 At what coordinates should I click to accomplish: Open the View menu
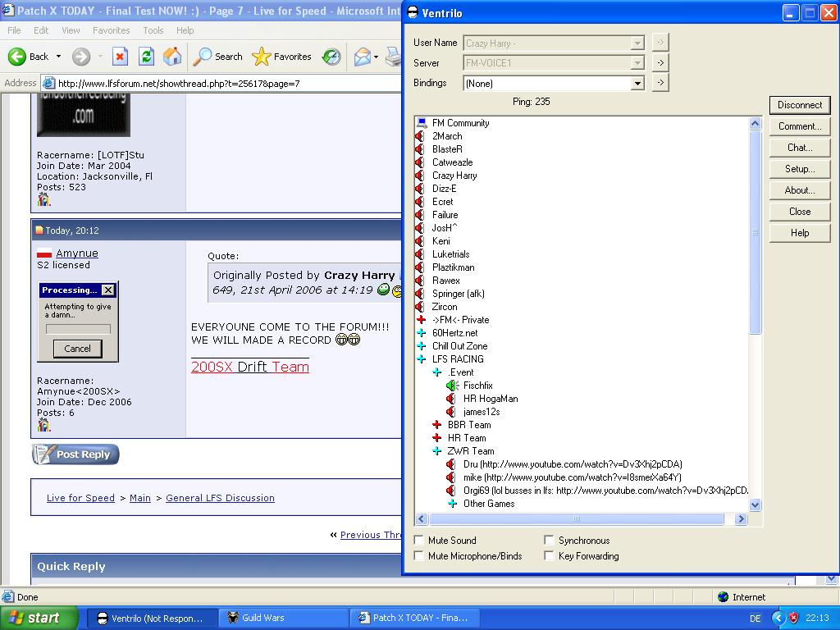click(x=71, y=30)
